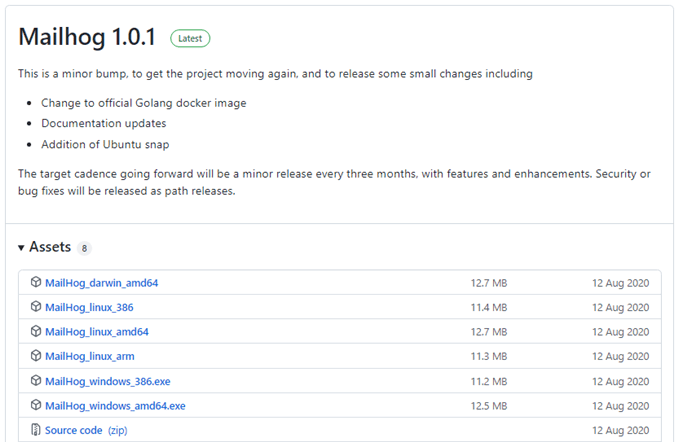Viewport: 700px width, 442px height.
Task: Click the 11.4 MB size of MailHog_linux_386
Action: (x=489, y=308)
